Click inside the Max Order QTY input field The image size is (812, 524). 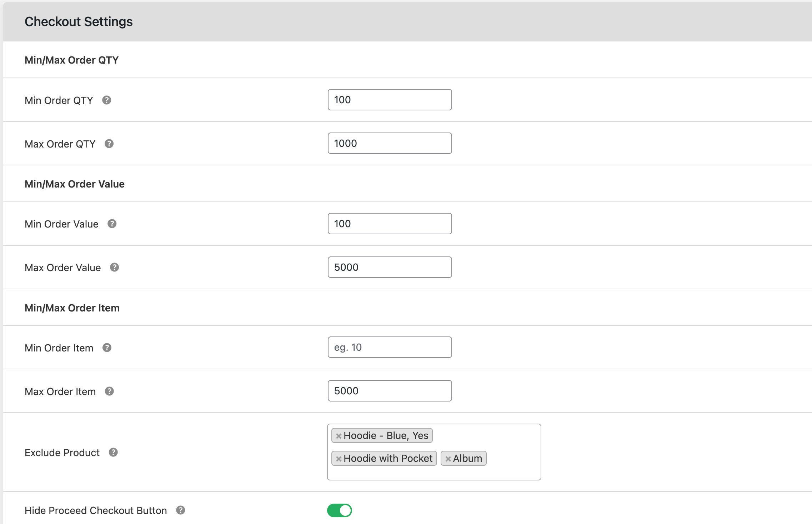point(390,143)
